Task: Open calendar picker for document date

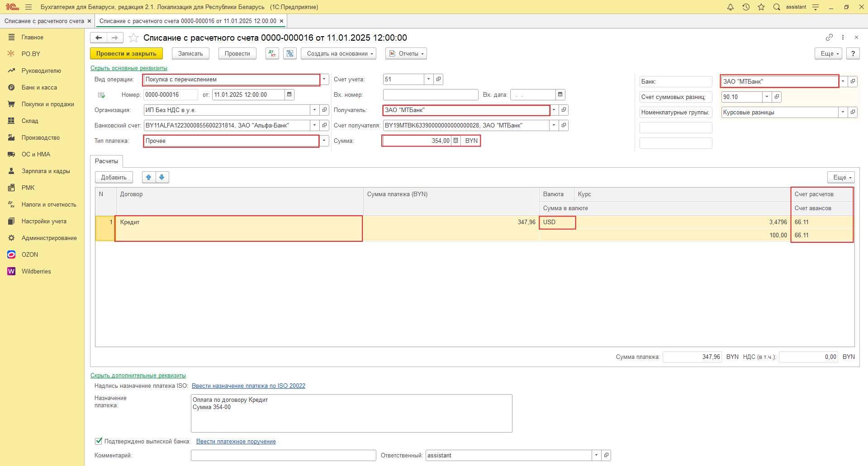Action: (289, 94)
